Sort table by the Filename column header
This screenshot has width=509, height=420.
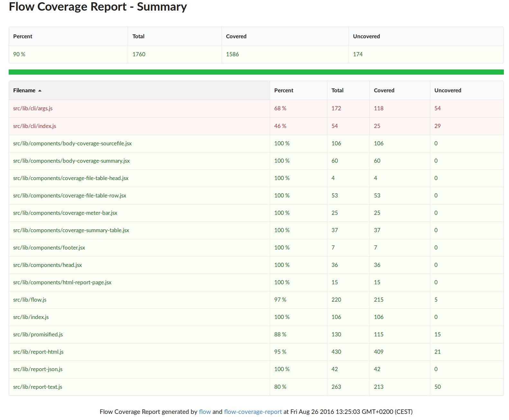tap(139, 90)
